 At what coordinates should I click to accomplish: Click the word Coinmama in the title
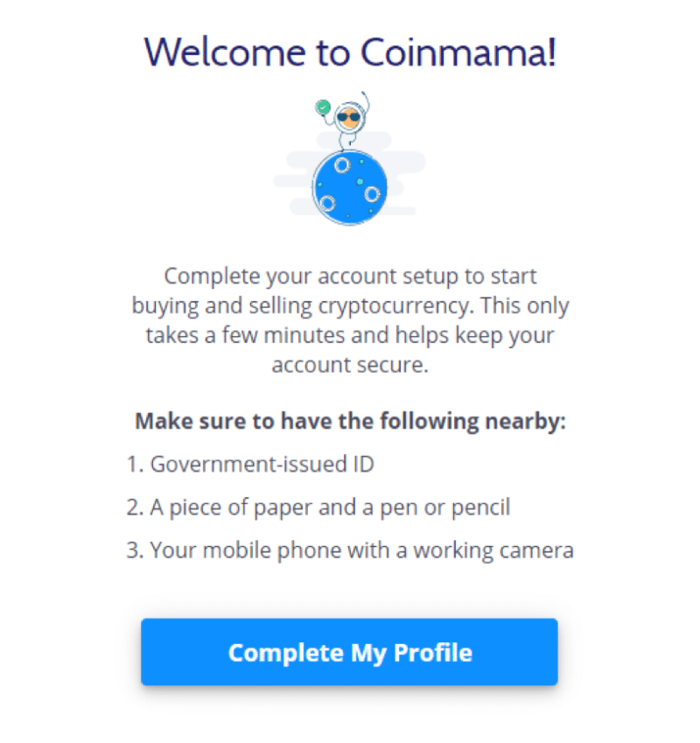(x=458, y=53)
